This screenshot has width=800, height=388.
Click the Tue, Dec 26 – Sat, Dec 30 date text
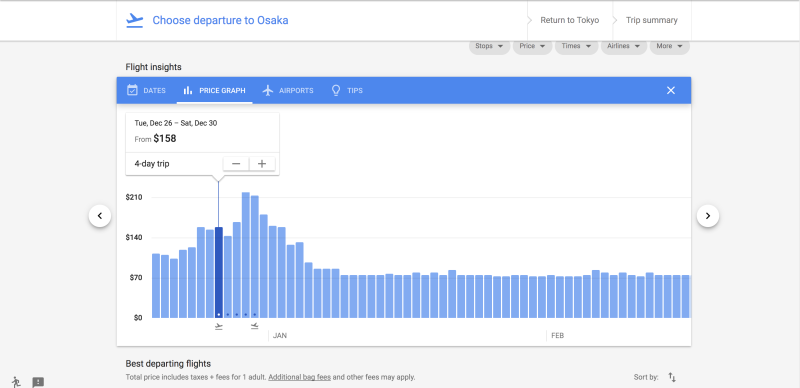(x=176, y=123)
